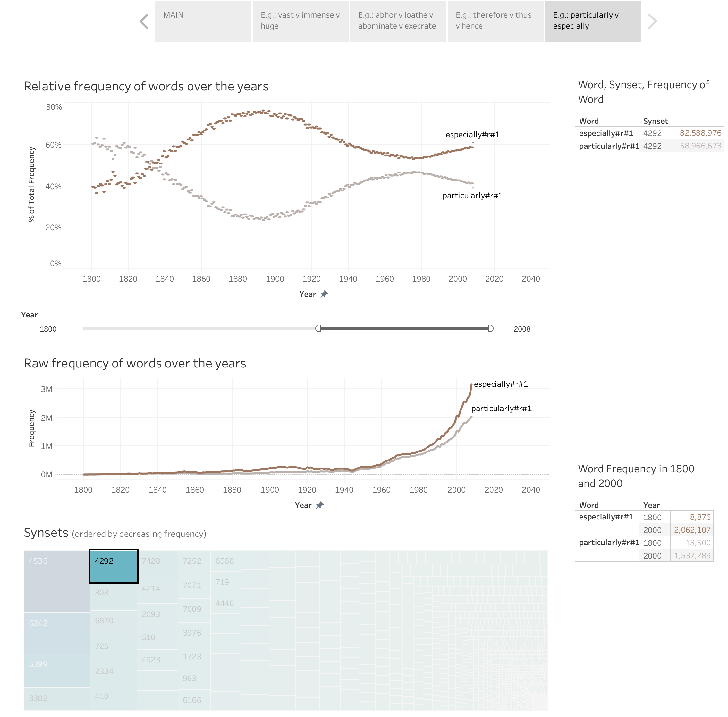
Task: Switch to vast v immense v huge tab
Action: 301,21
